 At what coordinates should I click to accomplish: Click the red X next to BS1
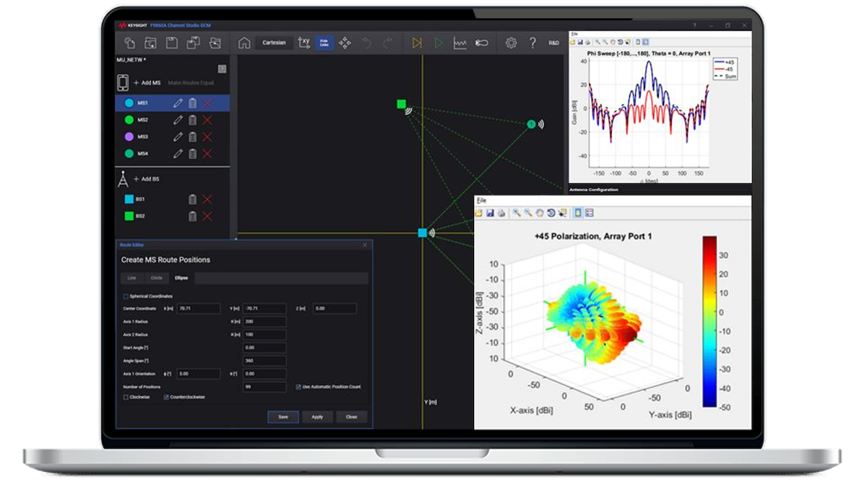coord(207,200)
